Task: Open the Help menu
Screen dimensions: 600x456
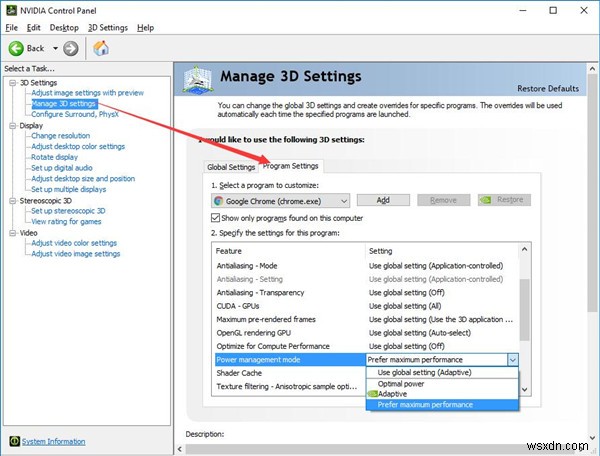Action: (145, 28)
